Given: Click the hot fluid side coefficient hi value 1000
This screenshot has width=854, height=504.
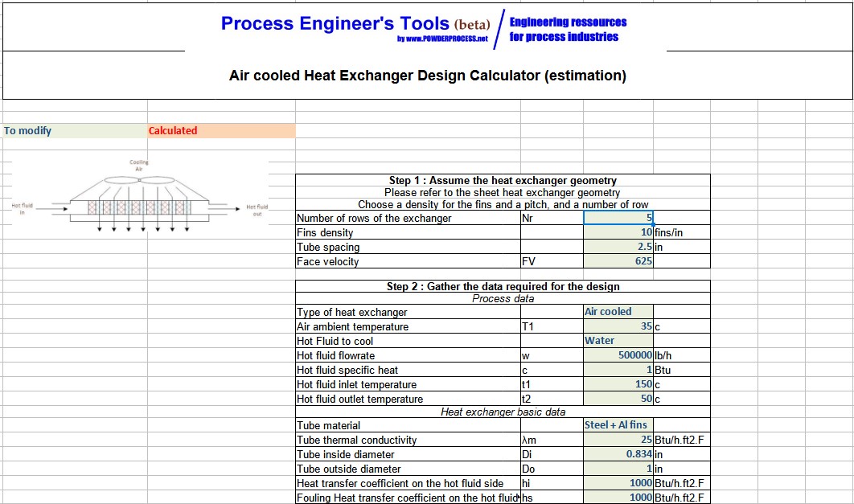Looking at the screenshot, I should click(619, 483).
